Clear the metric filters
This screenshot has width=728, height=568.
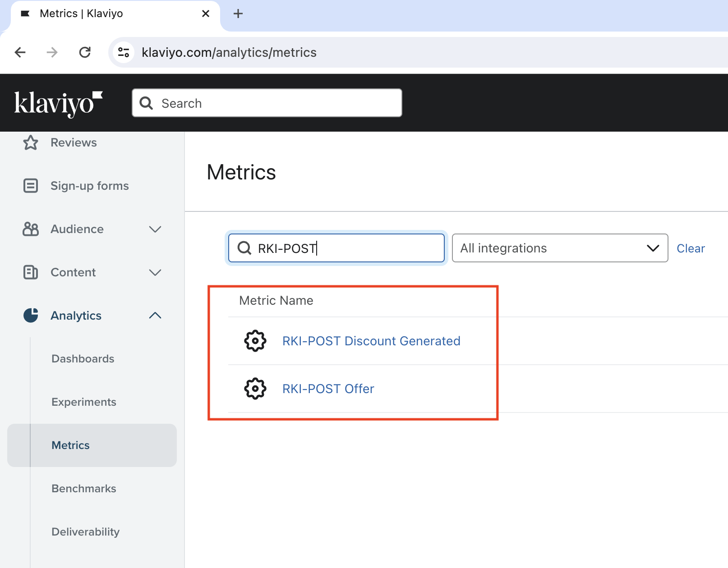pyautogui.click(x=691, y=248)
